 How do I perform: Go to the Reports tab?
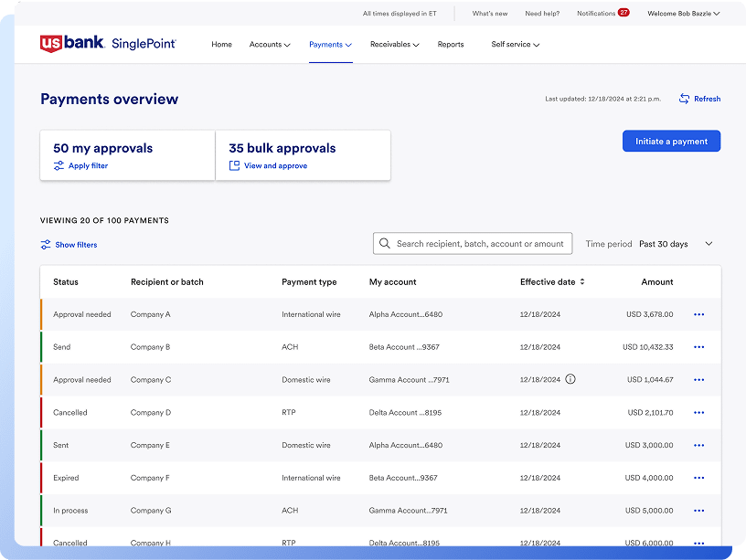click(x=451, y=44)
